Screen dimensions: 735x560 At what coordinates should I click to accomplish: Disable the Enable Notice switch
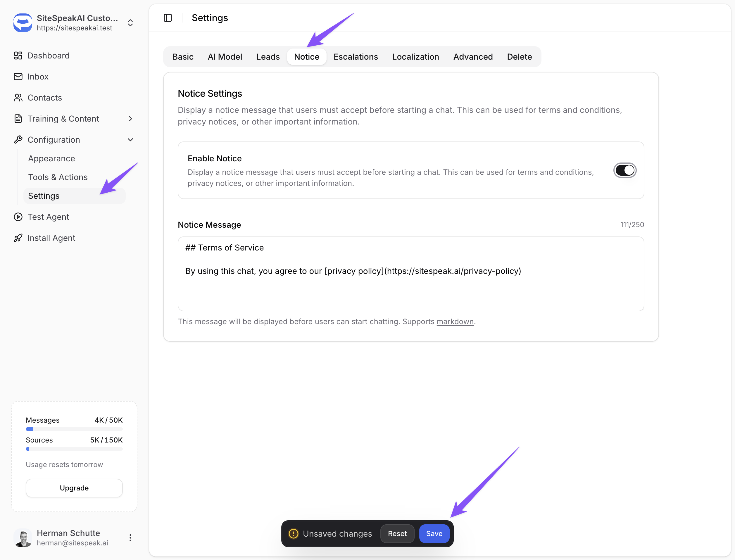(624, 170)
